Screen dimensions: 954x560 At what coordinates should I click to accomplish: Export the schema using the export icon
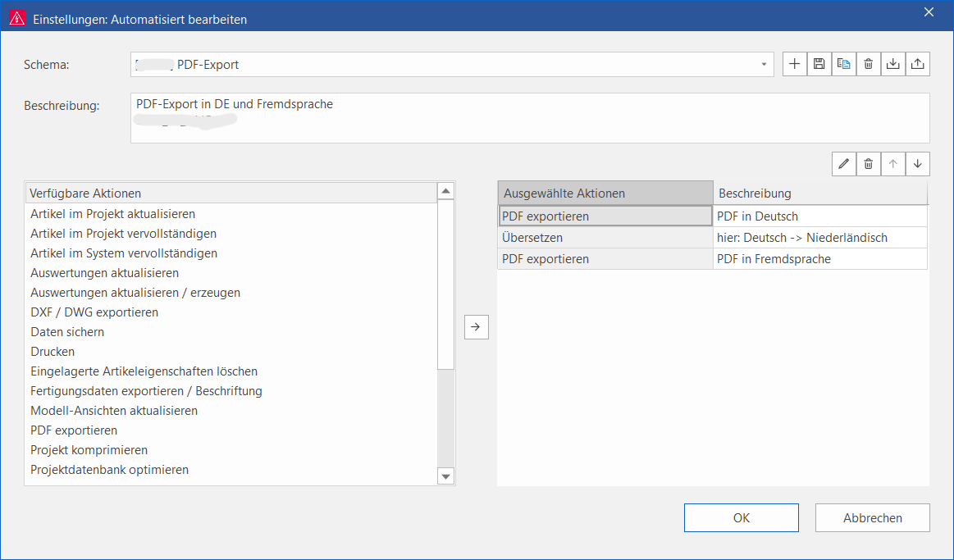(917, 64)
